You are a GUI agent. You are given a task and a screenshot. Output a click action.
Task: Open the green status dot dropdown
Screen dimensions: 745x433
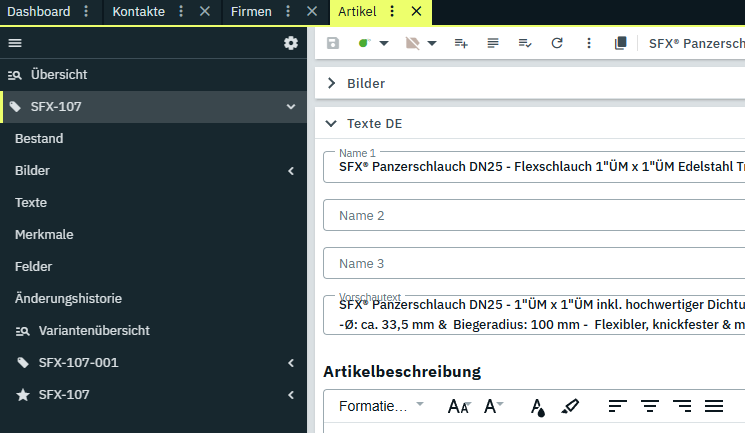[x=372, y=43]
